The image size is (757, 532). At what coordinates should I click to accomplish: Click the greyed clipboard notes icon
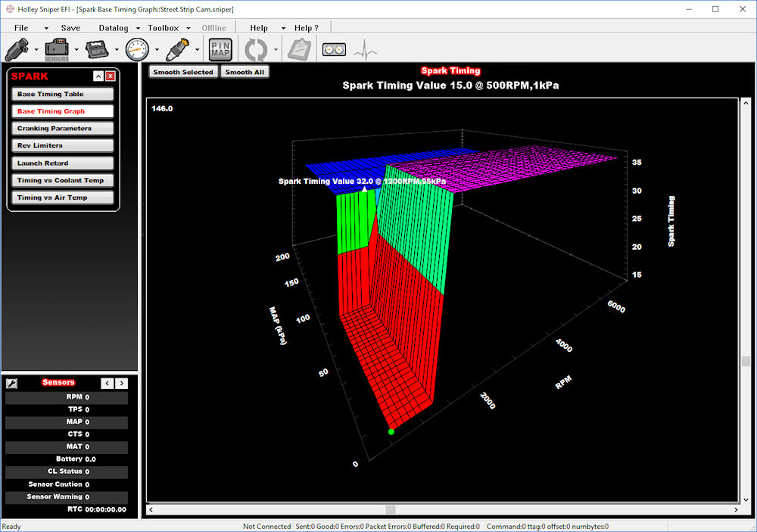coord(299,49)
